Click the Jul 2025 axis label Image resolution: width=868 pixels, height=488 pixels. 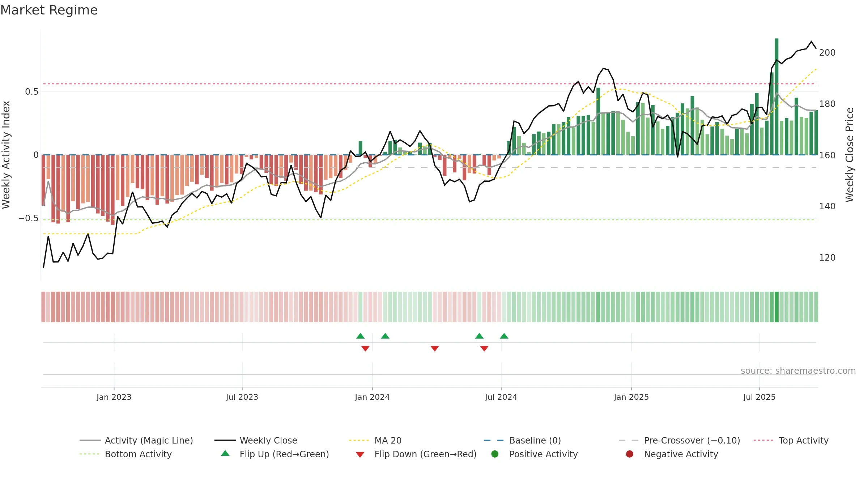tap(759, 397)
